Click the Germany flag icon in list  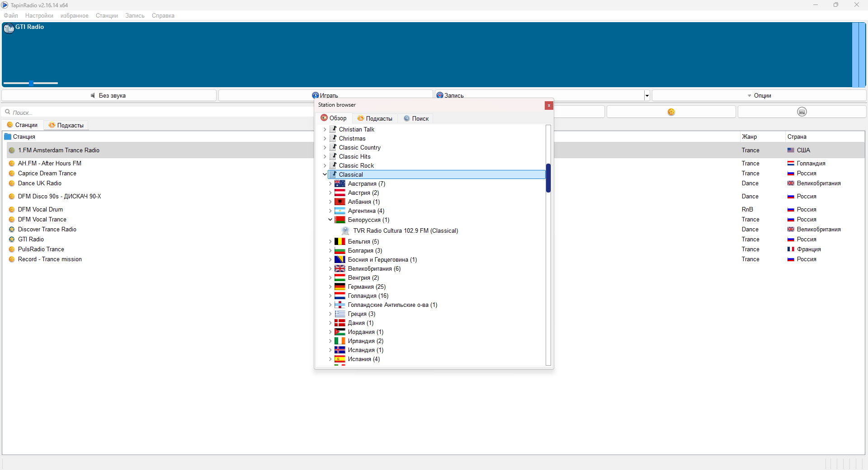pyautogui.click(x=340, y=287)
